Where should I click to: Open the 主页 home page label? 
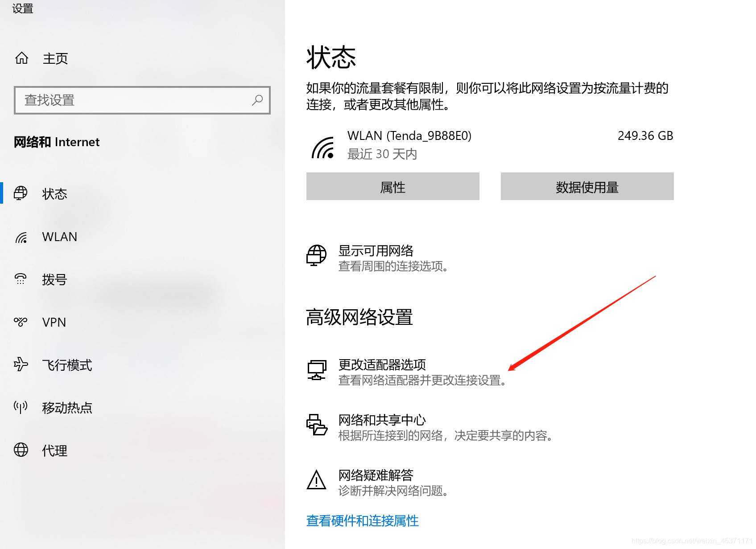[x=55, y=58]
